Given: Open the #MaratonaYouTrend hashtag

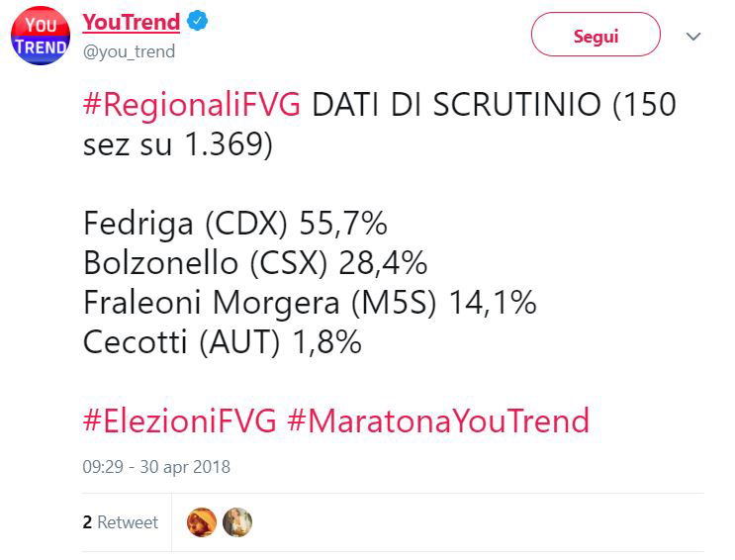Looking at the screenshot, I should coord(438,420).
